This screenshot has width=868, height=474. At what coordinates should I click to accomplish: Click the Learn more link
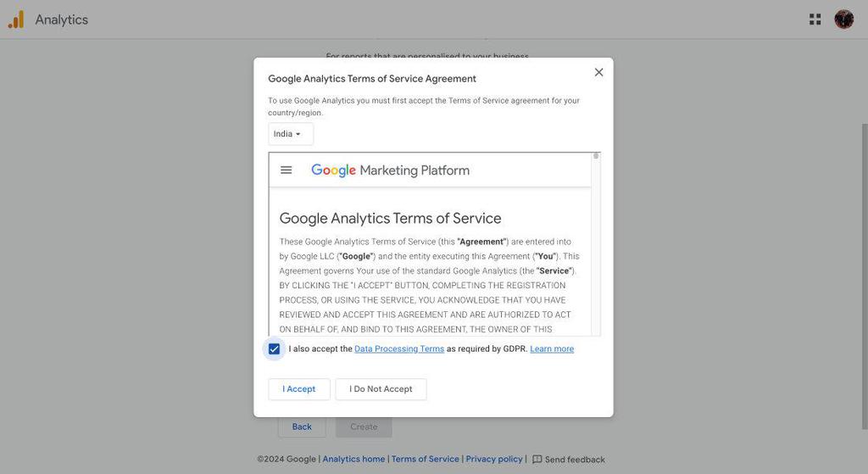[x=552, y=349]
